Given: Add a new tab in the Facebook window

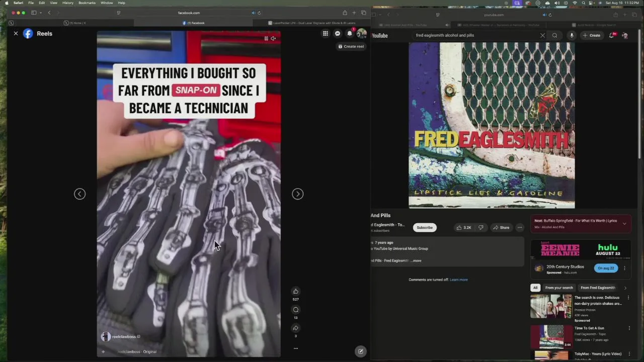Looking at the screenshot, I should [x=354, y=13].
